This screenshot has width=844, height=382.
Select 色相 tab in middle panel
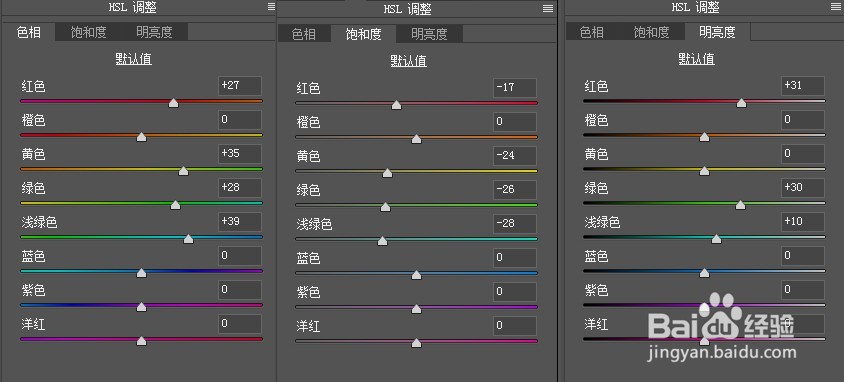(x=304, y=34)
